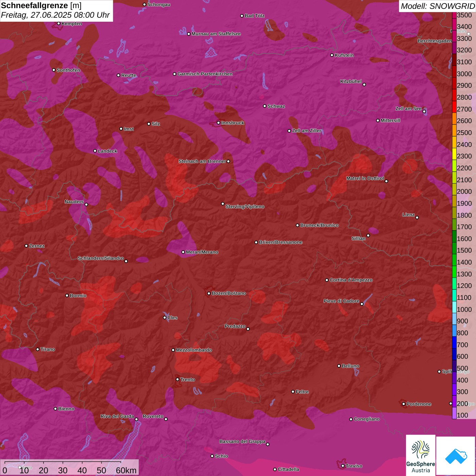Click the Innsbruck city marker dot
The image size is (476, 476).
tap(218, 123)
